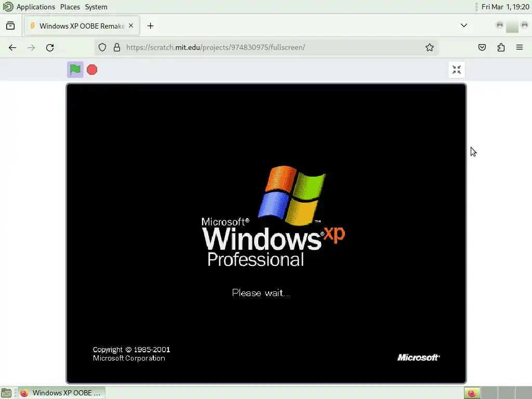Open the Applications menu
Image resolution: width=532 pixels, height=399 pixels.
point(36,7)
